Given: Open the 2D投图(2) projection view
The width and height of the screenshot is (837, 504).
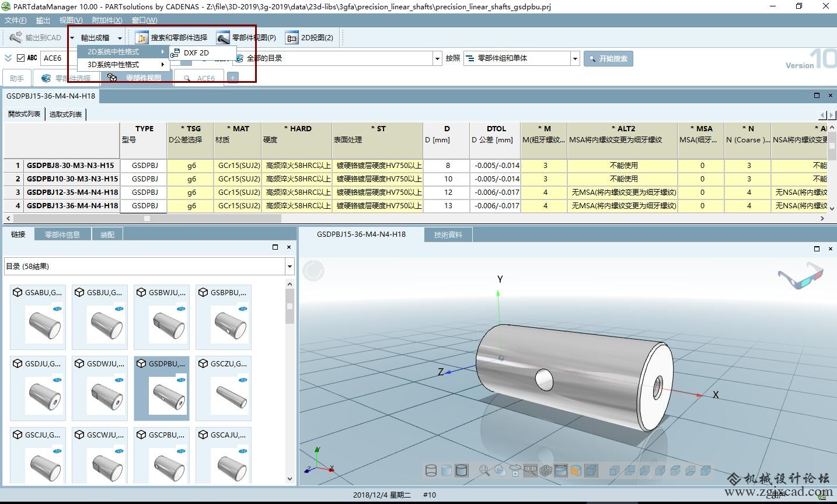Looking at the screenshot, I should pos(309,38).
